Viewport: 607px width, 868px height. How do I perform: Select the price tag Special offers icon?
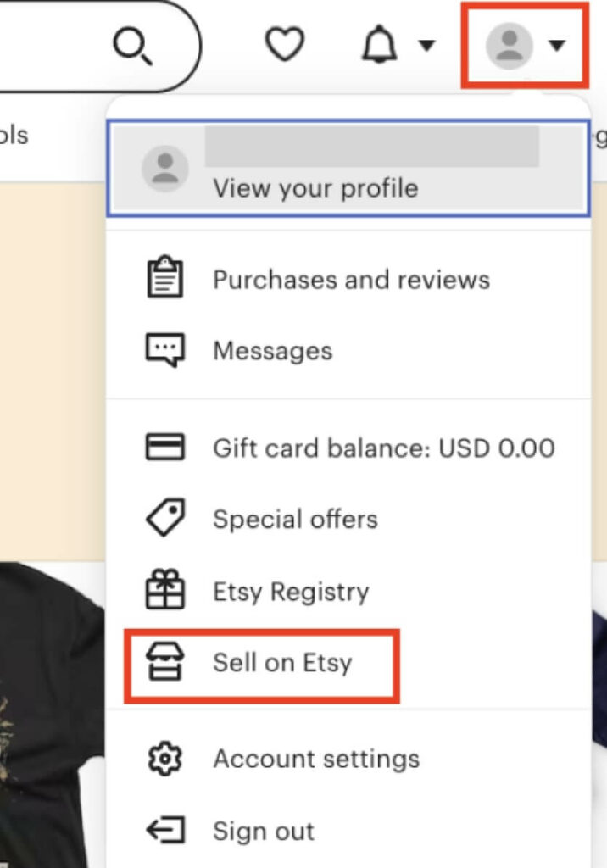click(x=166, y=519)
